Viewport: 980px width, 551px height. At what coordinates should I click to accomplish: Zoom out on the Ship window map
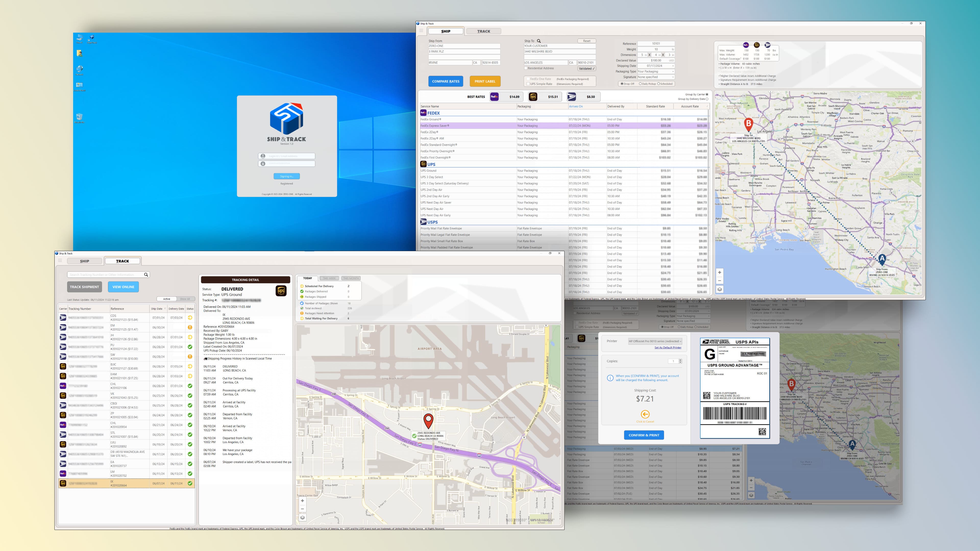point(719,281)
